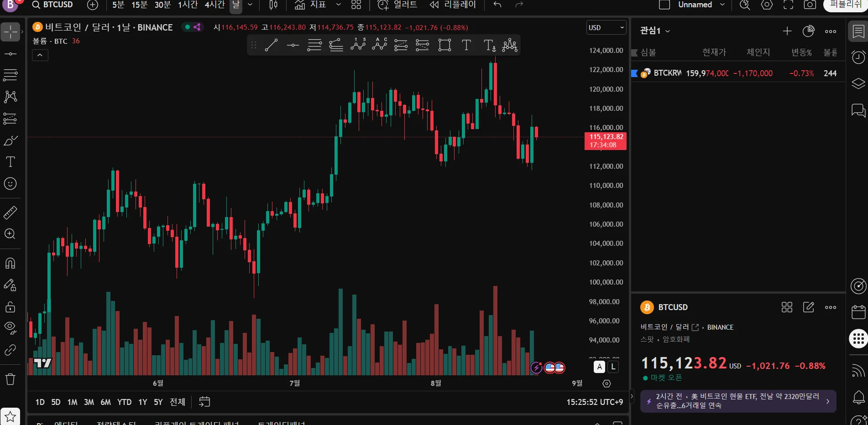This screenshot has height=425, width=868.
Task: Open the BTCUSD symbol search
Action: (x=52, y=5)
